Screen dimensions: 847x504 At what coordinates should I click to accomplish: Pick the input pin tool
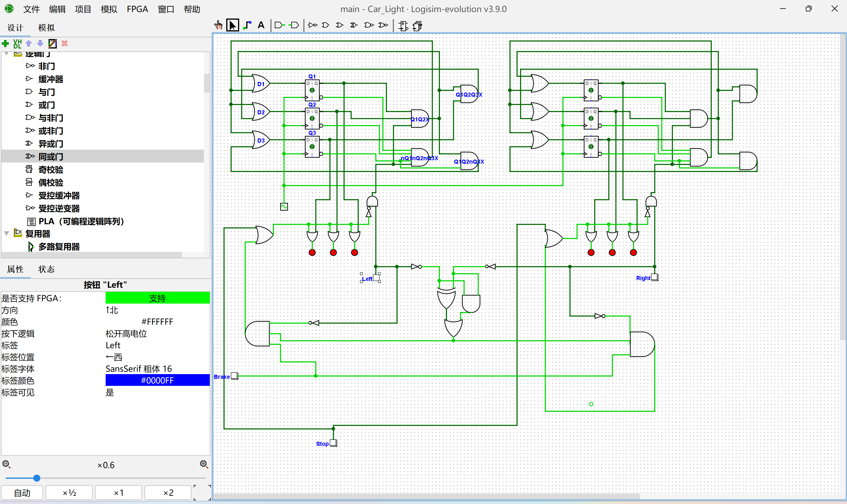click(279, 25)
